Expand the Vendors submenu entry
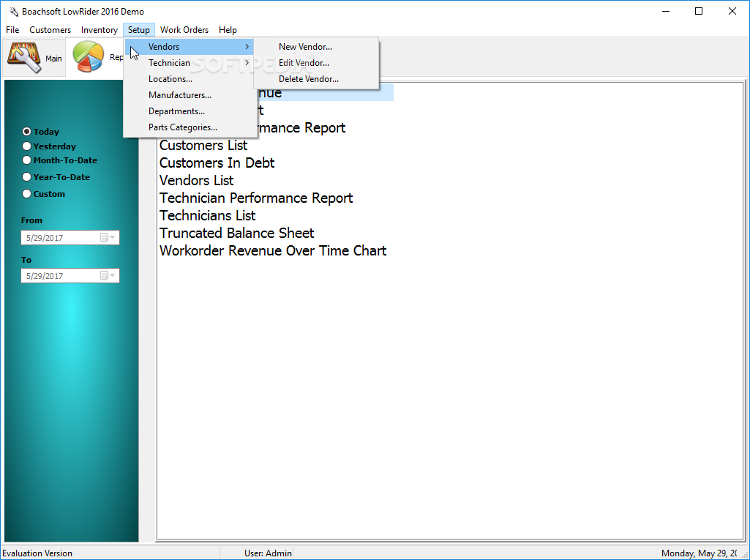 point(190,46)
